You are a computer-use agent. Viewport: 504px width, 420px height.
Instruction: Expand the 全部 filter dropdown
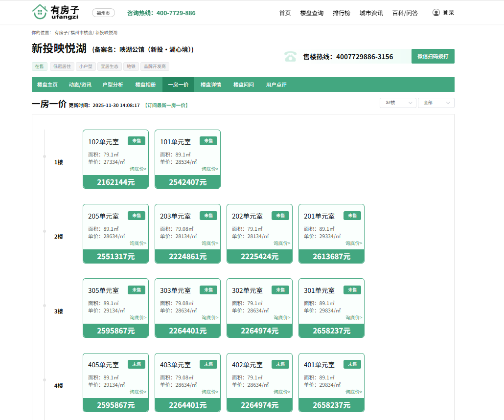tap(435, 103)
